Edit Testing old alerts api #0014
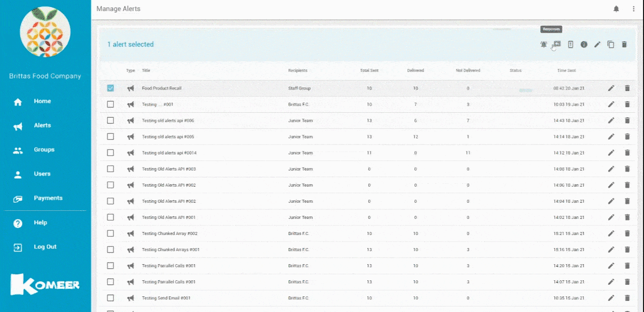Screen dimensions: 644x312 611,152
